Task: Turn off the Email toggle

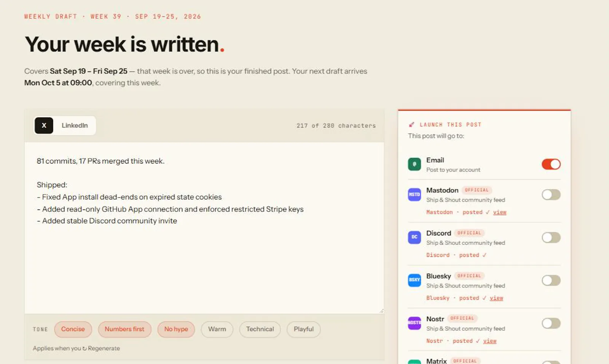Action: pos(551,164)
